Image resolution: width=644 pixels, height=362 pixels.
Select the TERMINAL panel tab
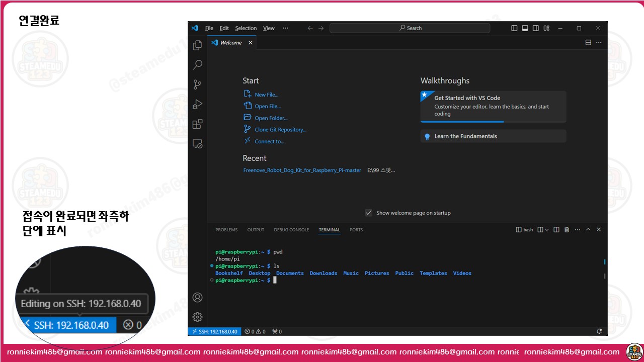point(329,230)
